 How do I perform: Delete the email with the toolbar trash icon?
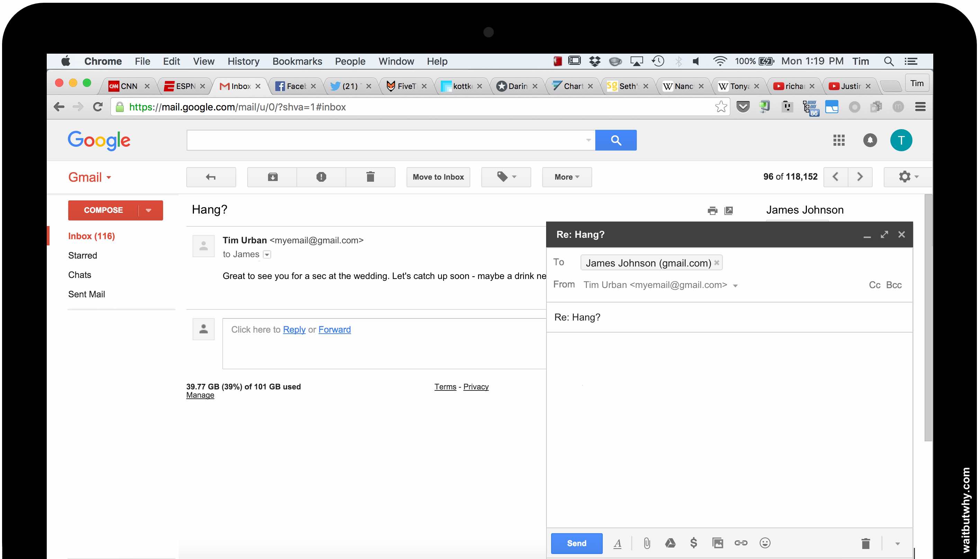(x=370, y=177)
